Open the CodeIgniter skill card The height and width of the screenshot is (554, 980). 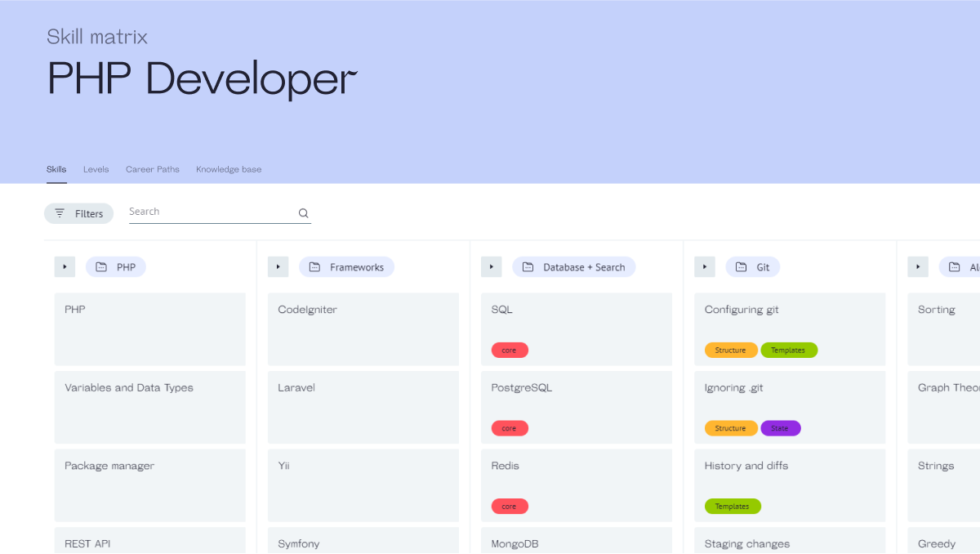pos(363,329)
